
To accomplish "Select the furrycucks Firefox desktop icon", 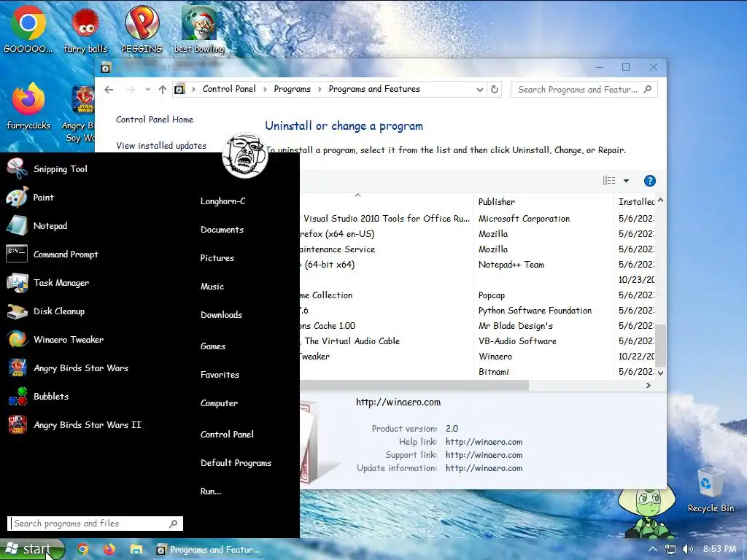I will pyautogui.click(x=28, y=106).
